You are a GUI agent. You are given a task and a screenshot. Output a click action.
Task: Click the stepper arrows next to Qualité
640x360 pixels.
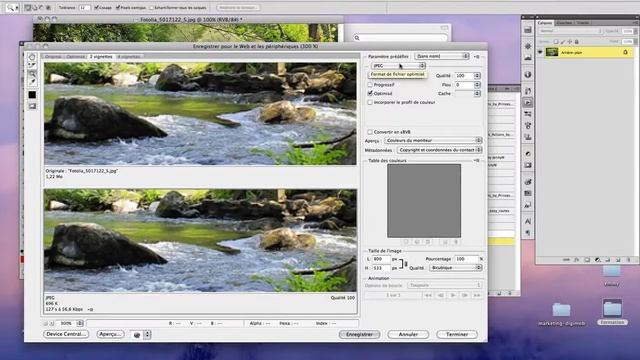click(477, 76)
